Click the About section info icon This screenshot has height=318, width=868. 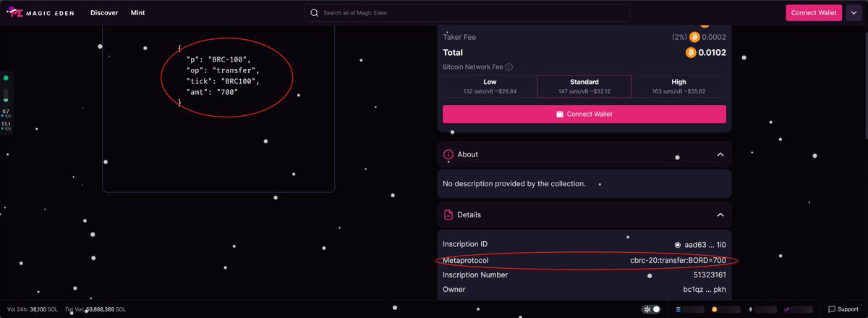coord(448,154)
